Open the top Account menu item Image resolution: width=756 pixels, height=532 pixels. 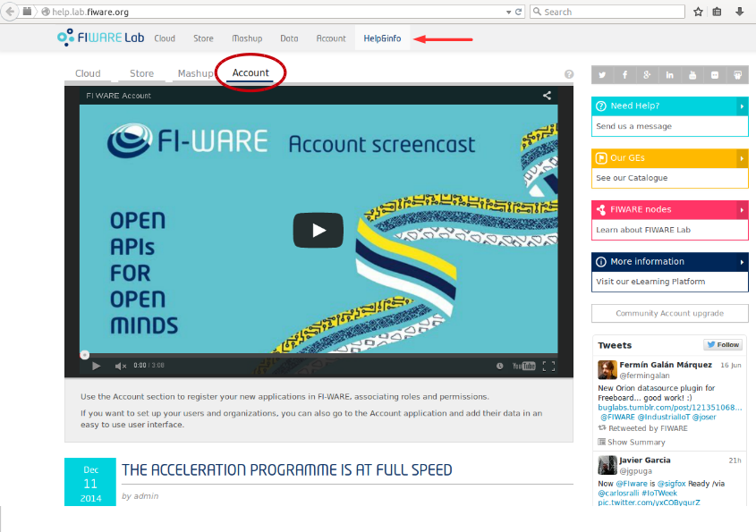point(331,38)
